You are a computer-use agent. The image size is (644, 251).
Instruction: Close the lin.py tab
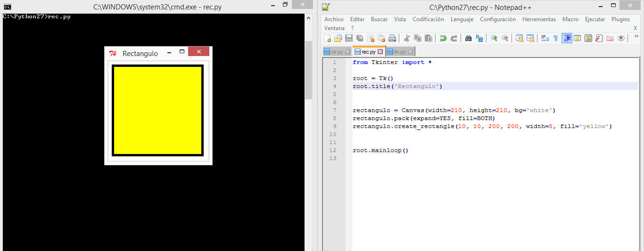(x=411, y=52)
